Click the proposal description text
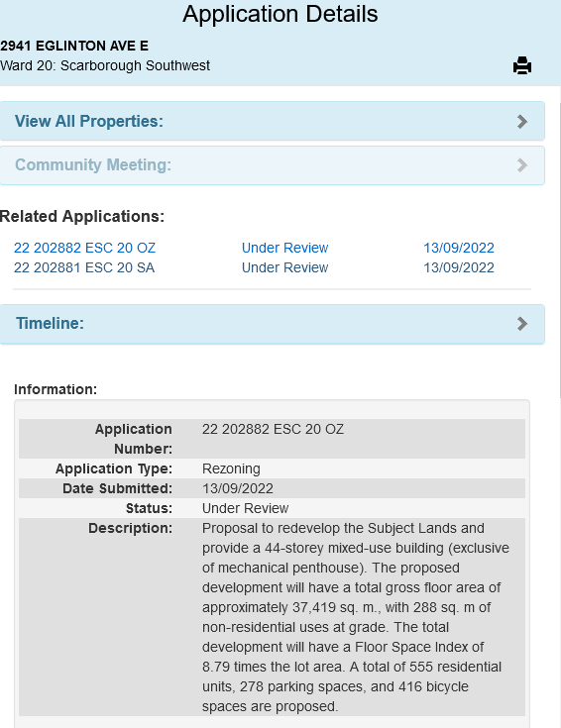561x728 pixels. coord(356,617)
